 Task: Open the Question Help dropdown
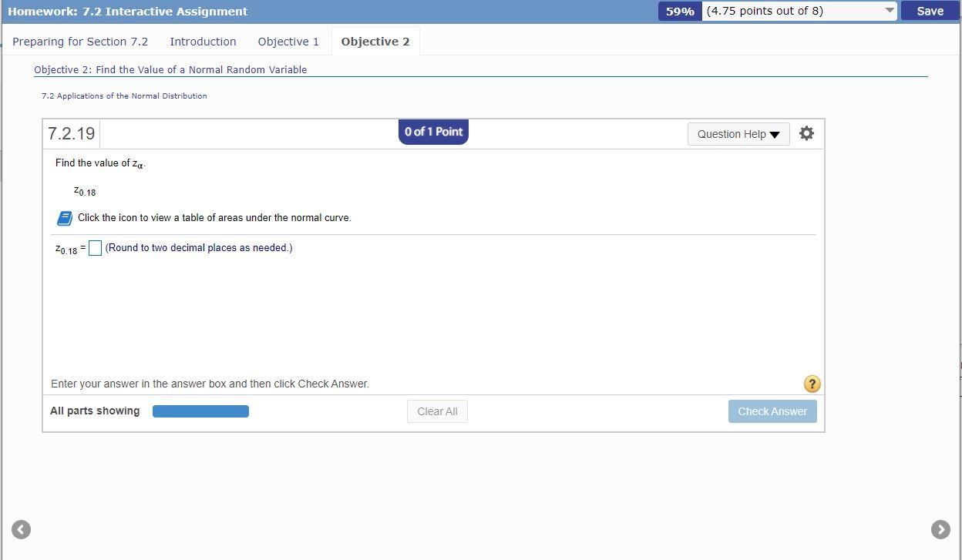[737, 133]
